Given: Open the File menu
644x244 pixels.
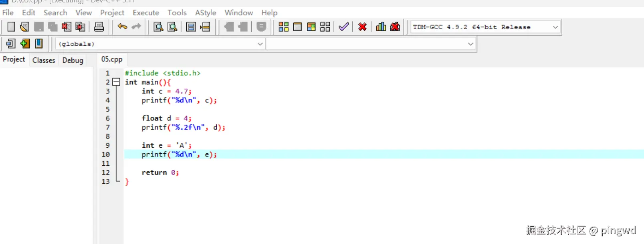Looking at the screenshot, I should pos(8,12).
